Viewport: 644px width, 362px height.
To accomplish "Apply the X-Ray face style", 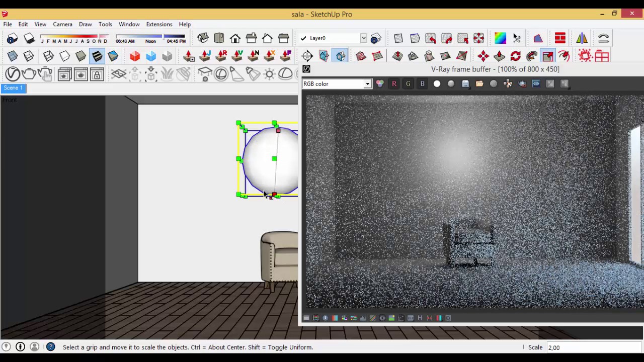I will [x=12, y=56].
